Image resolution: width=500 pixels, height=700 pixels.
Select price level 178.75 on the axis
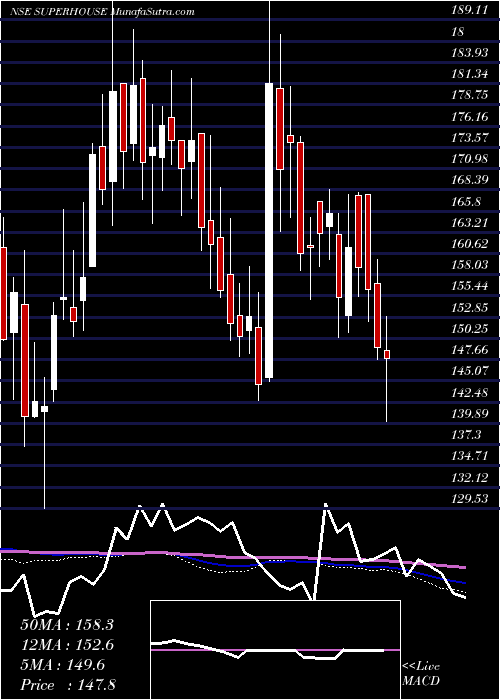[469, 96]
